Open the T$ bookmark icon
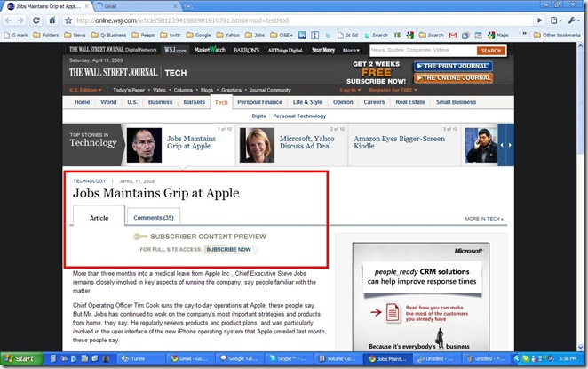Screen dimensions: 588x369 [x=397, y=36]
